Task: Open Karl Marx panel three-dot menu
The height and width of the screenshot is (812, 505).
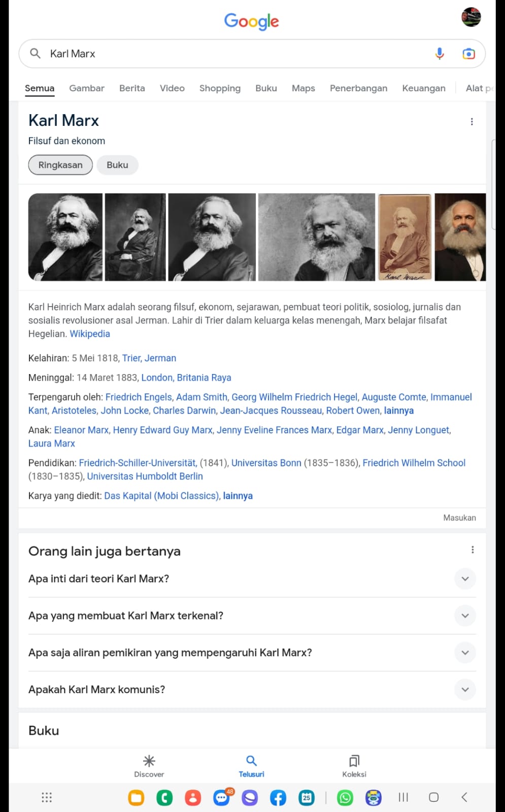Action: click(x=472, y=121)
